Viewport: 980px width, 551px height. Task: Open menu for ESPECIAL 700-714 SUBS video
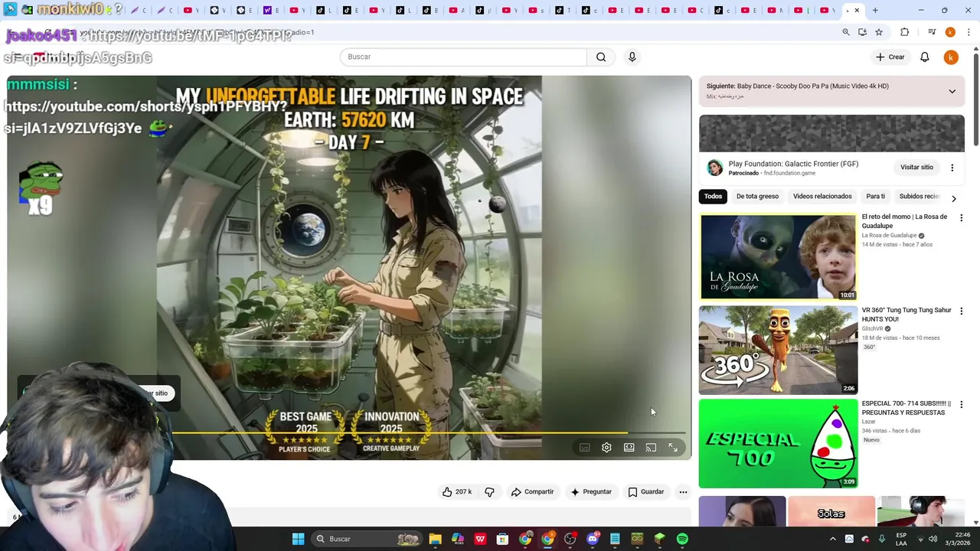tap(962, 405)
